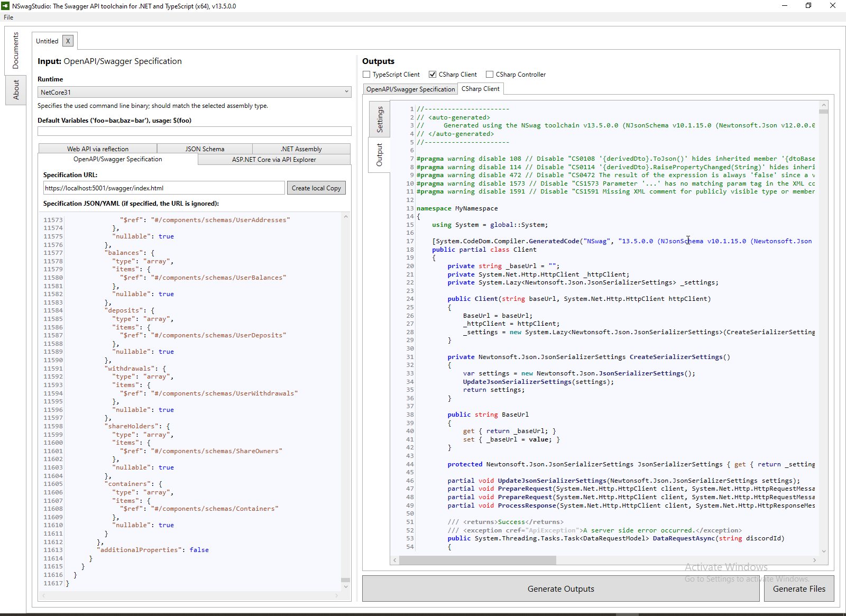This screenshot has height=616, width=846.
Task: Click the NSwagStudio app icon in title bar
Action: pyautogui.click(x=5, y=6)
